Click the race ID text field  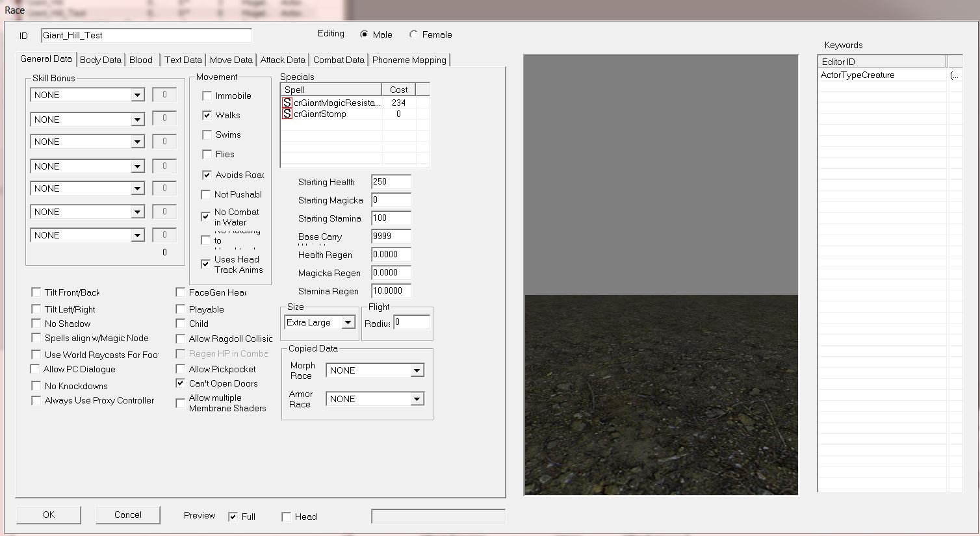pyautogui.click(x=146, y=35)
